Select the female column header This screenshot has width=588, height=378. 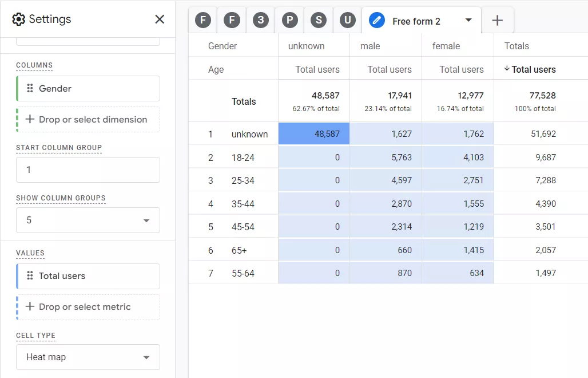click(446, 46)
